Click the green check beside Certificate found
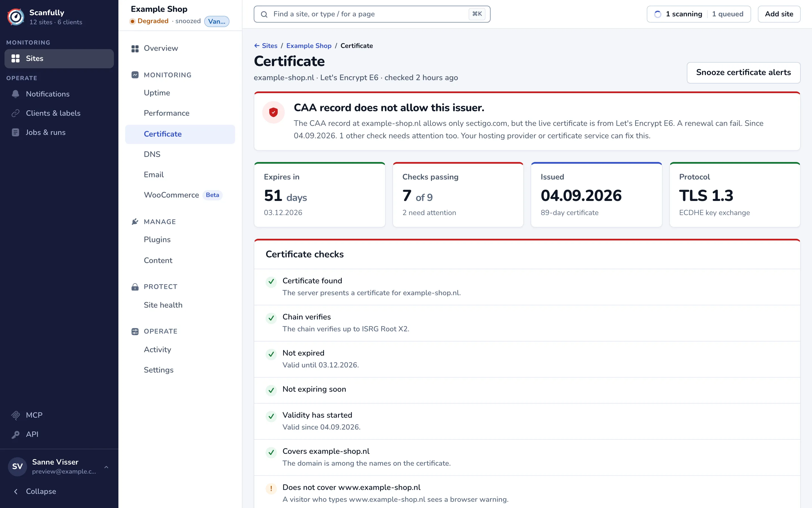The image size is (812, 508). pyautogui.click(x=271, y=282)
